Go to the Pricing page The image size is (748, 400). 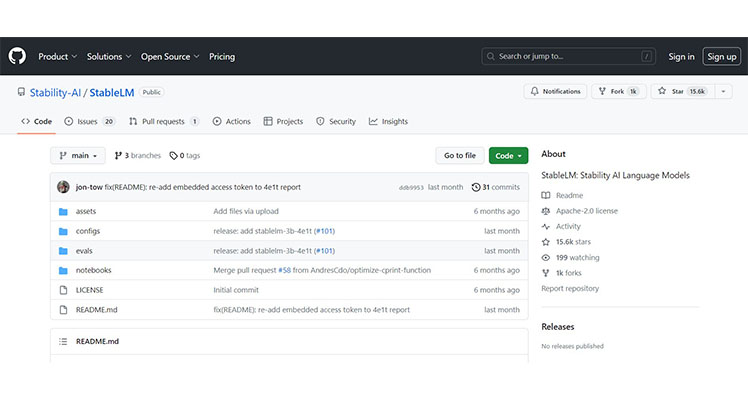(x=222, y=56)
